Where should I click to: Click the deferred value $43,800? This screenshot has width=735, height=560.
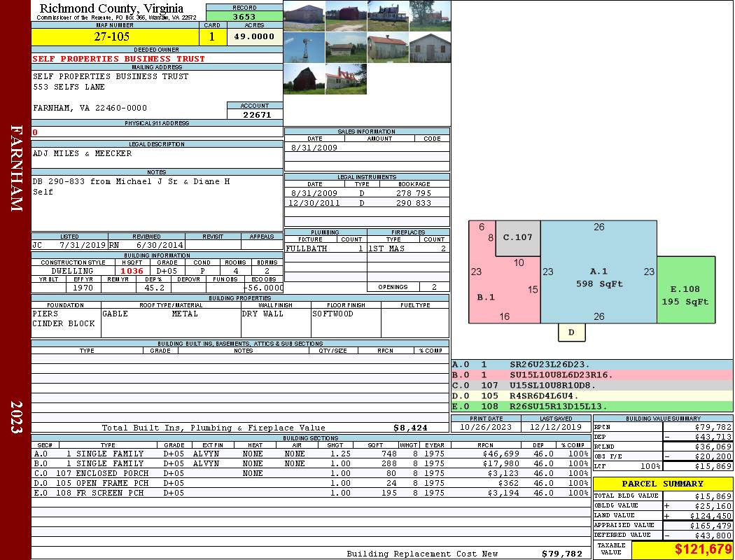tap(713, 535)
